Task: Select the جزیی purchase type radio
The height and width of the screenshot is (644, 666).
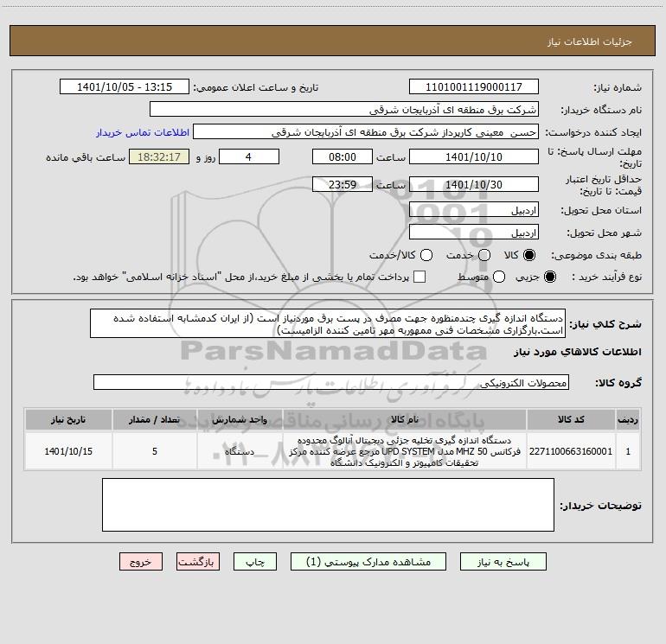Action: click(x=549, y=277)
